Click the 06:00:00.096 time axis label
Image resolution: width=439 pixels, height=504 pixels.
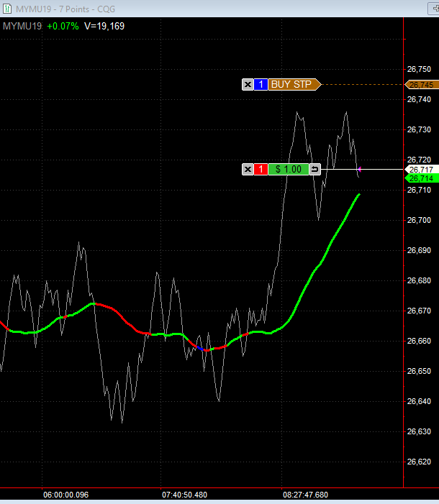pyautogui.click(x=66, y=495)
